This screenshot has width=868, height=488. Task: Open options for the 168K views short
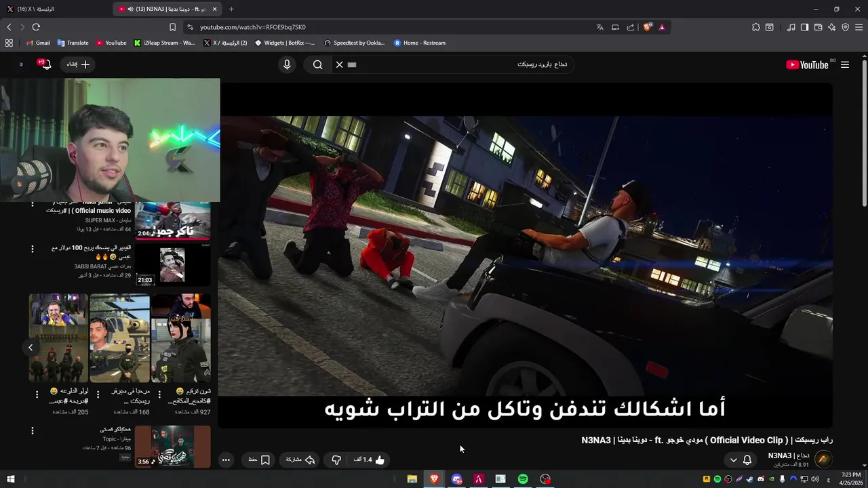tap(98, 394)
